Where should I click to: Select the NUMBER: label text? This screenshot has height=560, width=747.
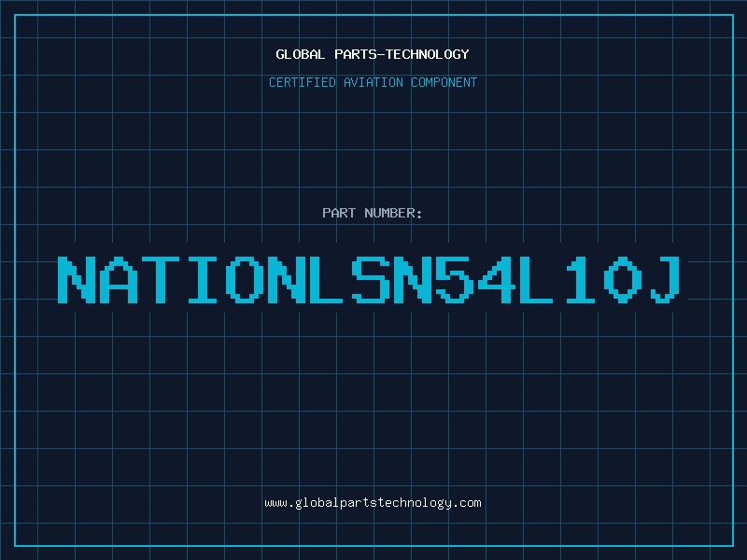pyautogui.click(x=393, y=213)
